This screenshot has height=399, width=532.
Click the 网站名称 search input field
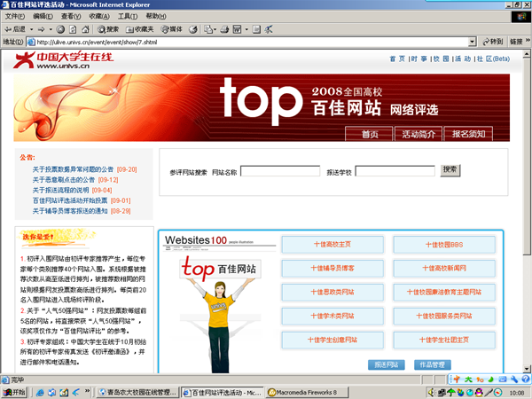click(280, 171)
